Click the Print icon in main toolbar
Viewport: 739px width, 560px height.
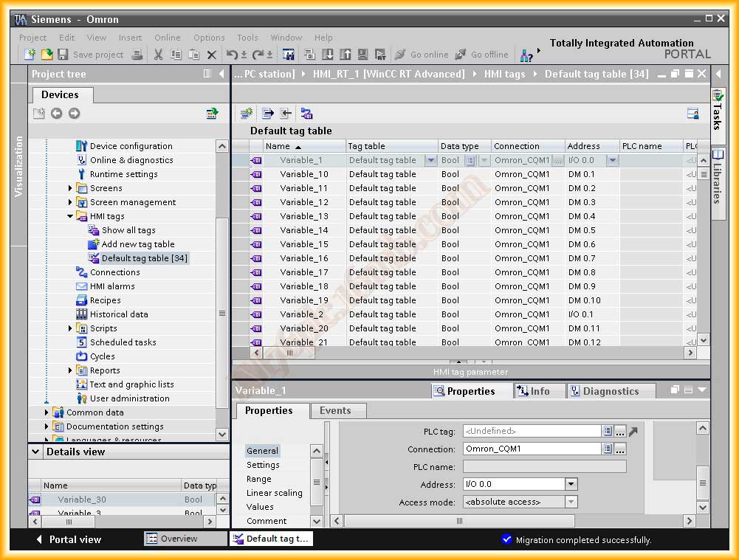point(137,55)
